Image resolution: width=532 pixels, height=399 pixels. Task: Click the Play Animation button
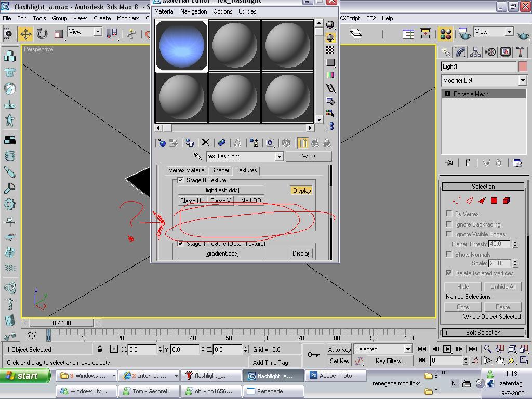[x=447, y=349]
